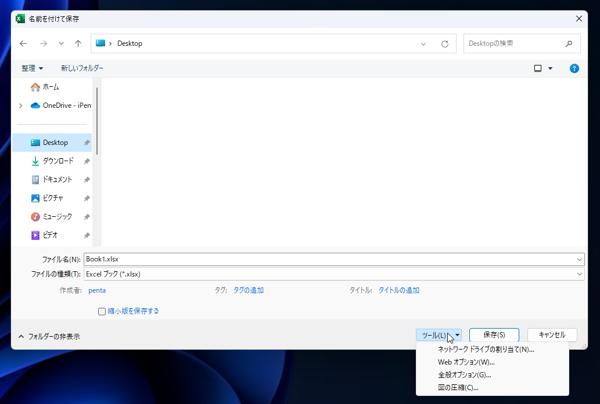Collapse folders with フォルダーの非表示
Image resolution: width=600 pixels, height=404 pixels.
pyautogui.click(x=49, y=337)
